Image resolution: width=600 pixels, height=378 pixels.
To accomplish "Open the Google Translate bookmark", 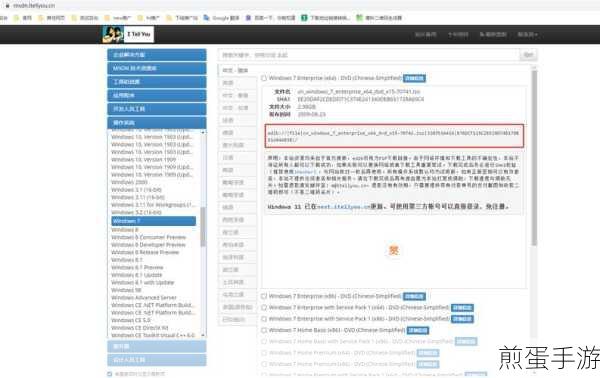I will 222,18.
